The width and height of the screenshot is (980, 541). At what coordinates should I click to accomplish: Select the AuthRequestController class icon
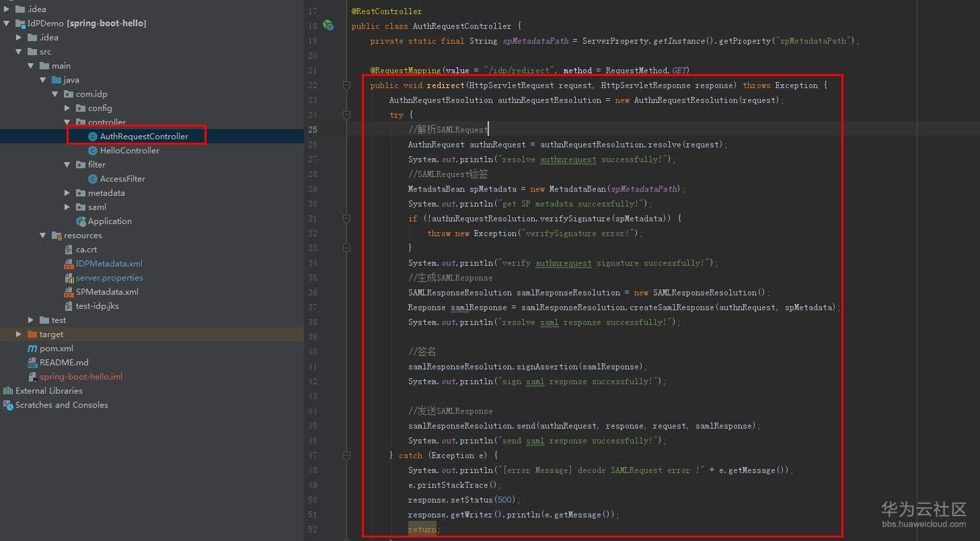click(93, 137)
